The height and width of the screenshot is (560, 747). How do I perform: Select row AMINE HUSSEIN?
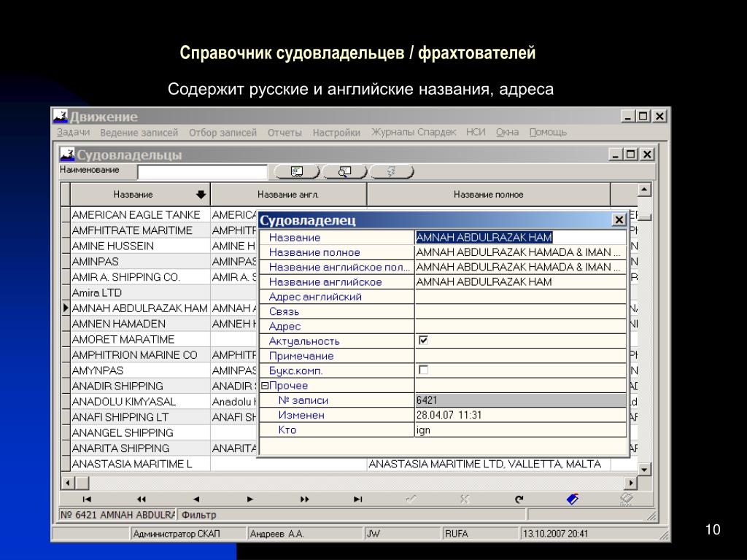140,246
